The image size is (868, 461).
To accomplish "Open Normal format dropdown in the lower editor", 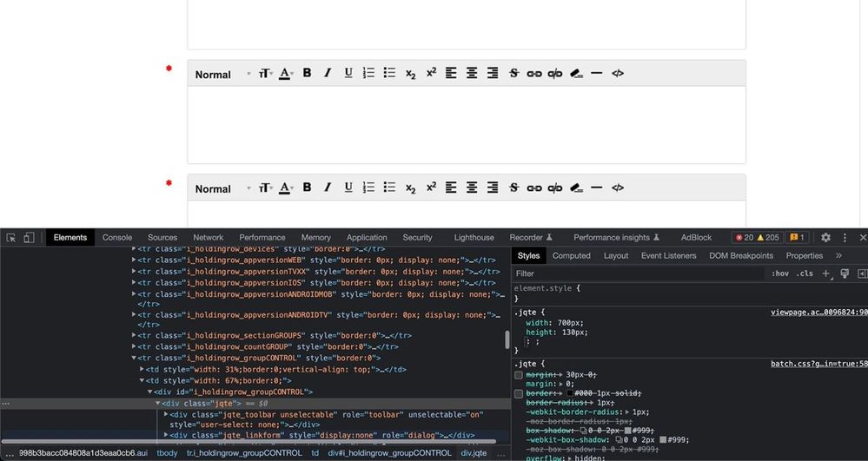I will [222, 188].
